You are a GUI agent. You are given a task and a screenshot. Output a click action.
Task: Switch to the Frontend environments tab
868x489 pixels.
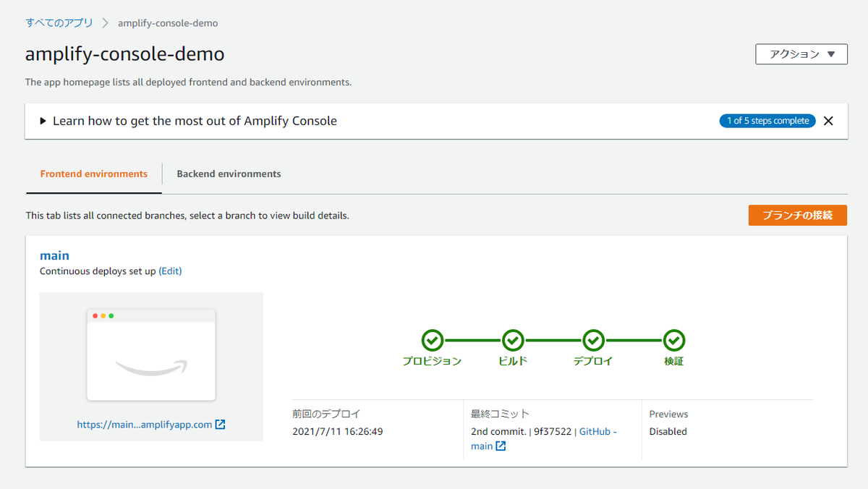(x=94, y=174)
